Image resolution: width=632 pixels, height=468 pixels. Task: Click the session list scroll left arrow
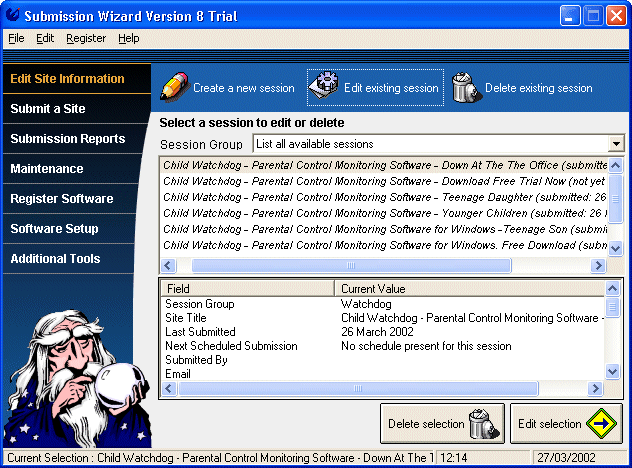pos(168,265)
